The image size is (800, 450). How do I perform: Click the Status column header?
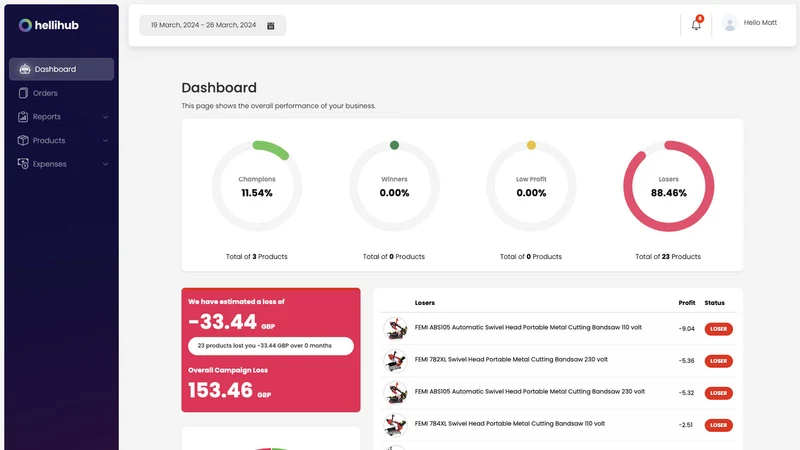[x=714, y=303]
